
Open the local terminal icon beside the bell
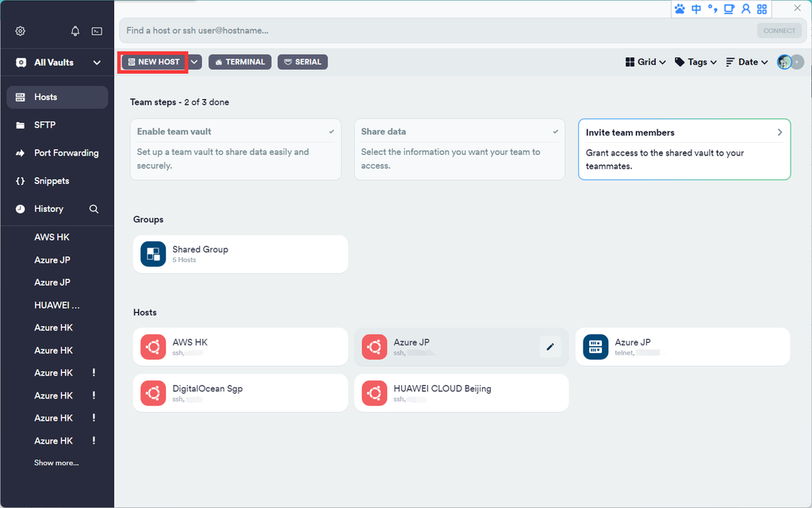[x=97, y=31]
